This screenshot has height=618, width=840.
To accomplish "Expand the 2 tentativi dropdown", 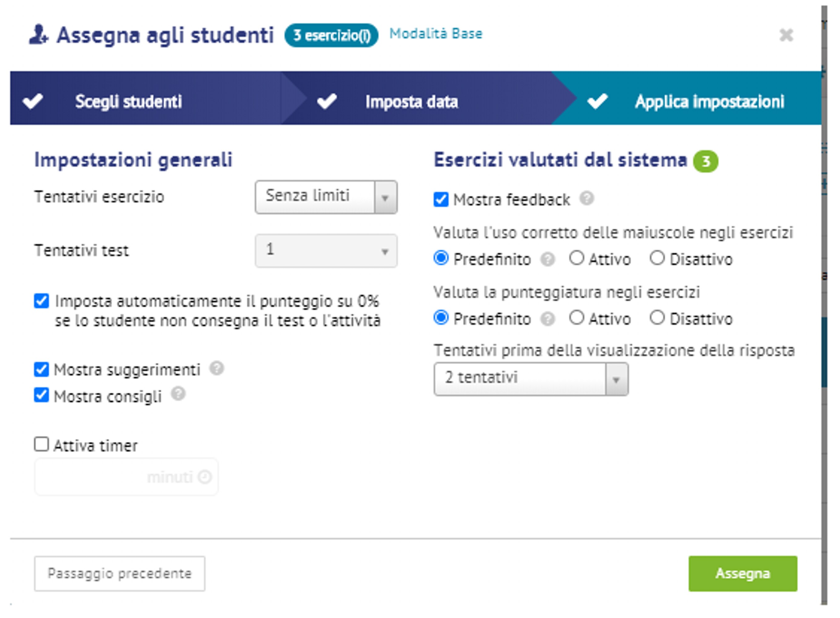I will click(x=531, y=379).
